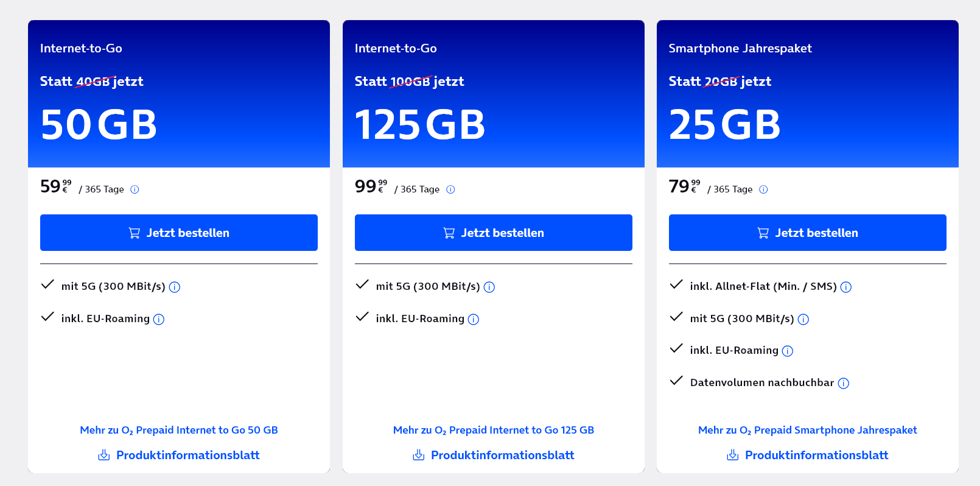This screenshot has width=980, height=486.
Task: Open 5G info in Smartphone Jahrespaket
Action: coord(803,319)
